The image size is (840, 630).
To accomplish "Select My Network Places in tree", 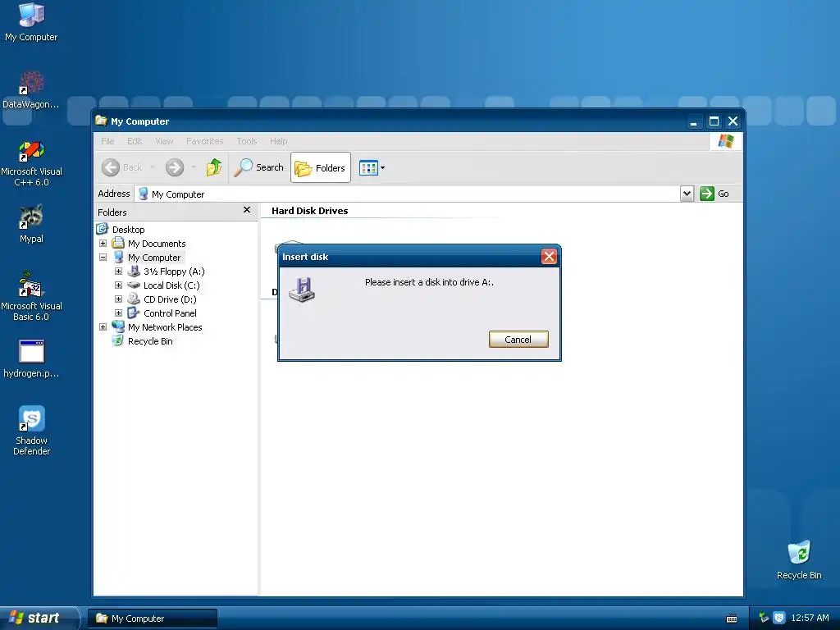I will 165,327.
